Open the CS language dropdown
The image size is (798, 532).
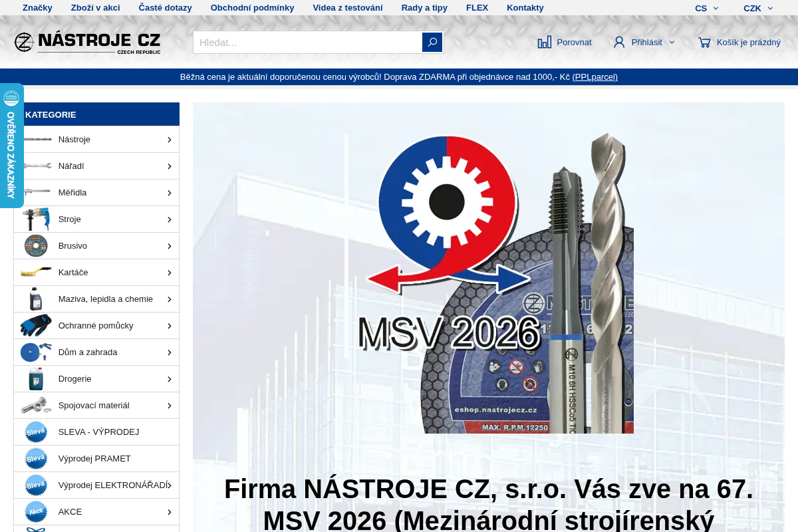[706, 8]
